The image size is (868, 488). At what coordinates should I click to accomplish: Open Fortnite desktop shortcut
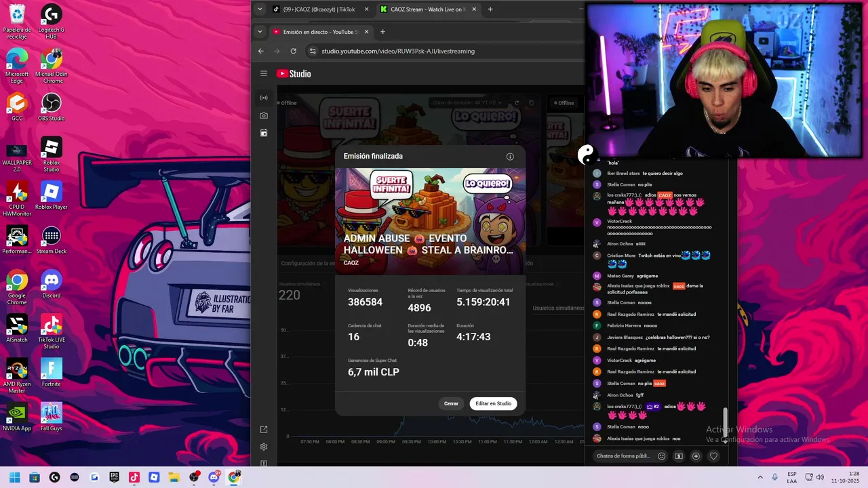[x=51, y=373]
